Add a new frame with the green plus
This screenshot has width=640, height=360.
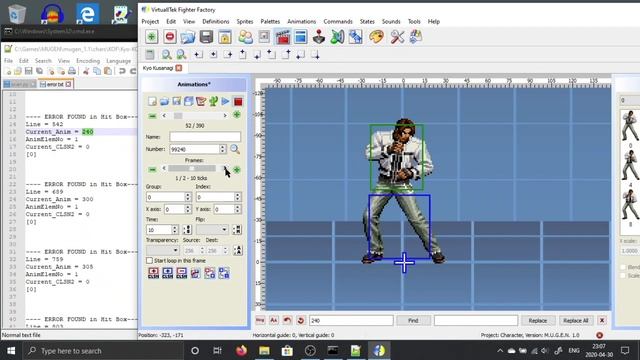tap(237, 169)
